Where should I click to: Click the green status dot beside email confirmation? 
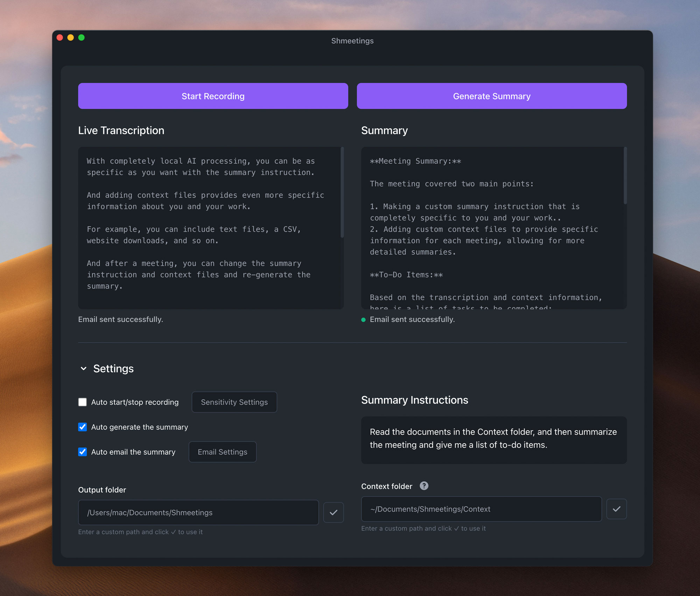click(363, 319)
